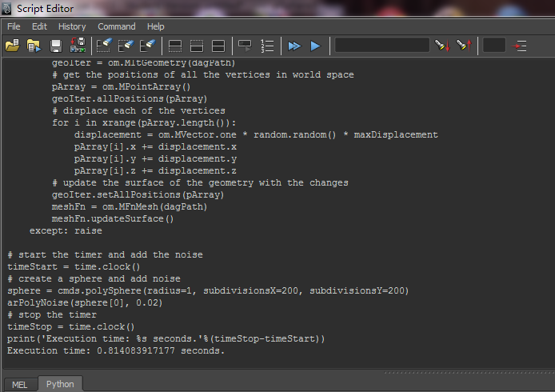Image resolution: width=555 pixels, height=392 pixels.
Task: Click line 'timeStop = time.clock()'
Action: click(71, 327)
